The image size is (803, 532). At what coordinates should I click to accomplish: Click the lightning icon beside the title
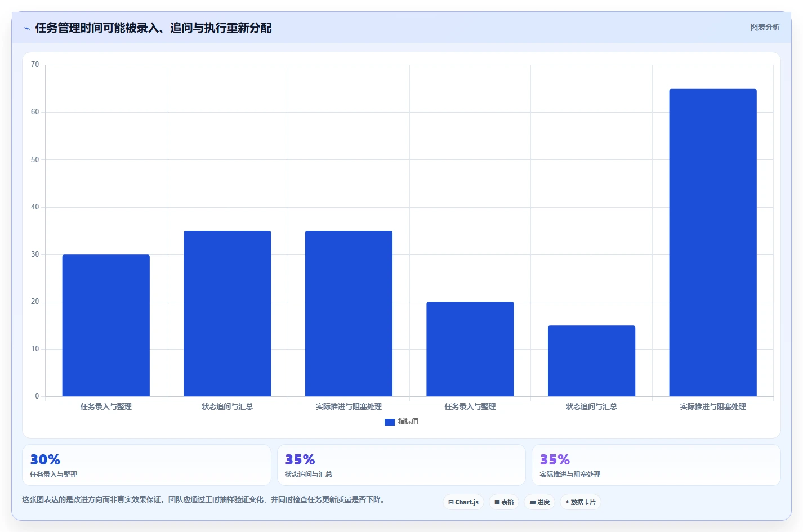pyautogui.click(x=26, y=28)
